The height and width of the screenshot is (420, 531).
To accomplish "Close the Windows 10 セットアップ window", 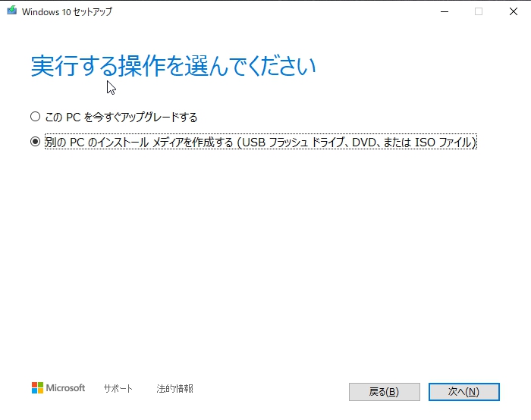I will pos(514,11).
